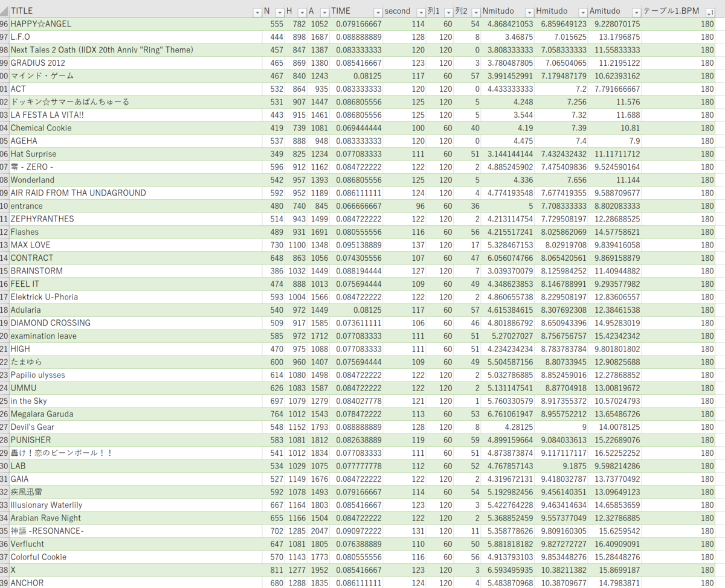This screenshot has width=725, height=588.
Task: Select the Arabian Rave Night title cell
Action: click(x=135, y=518)
